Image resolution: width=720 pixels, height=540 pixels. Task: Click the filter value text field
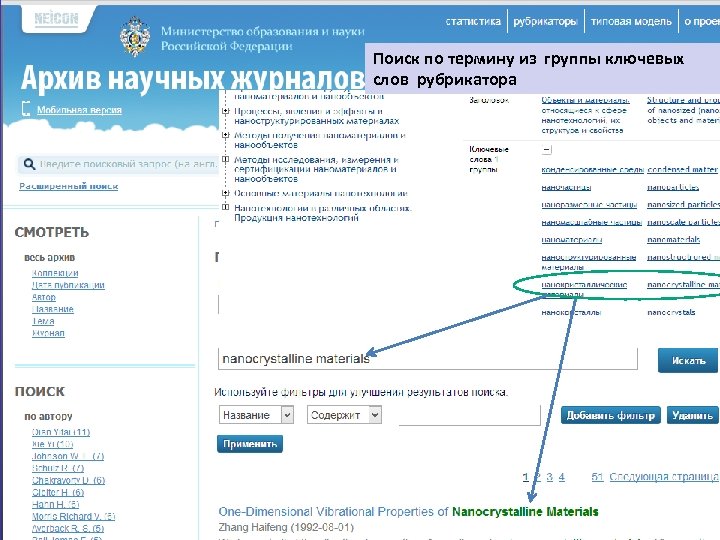click(x=469, y=416)
